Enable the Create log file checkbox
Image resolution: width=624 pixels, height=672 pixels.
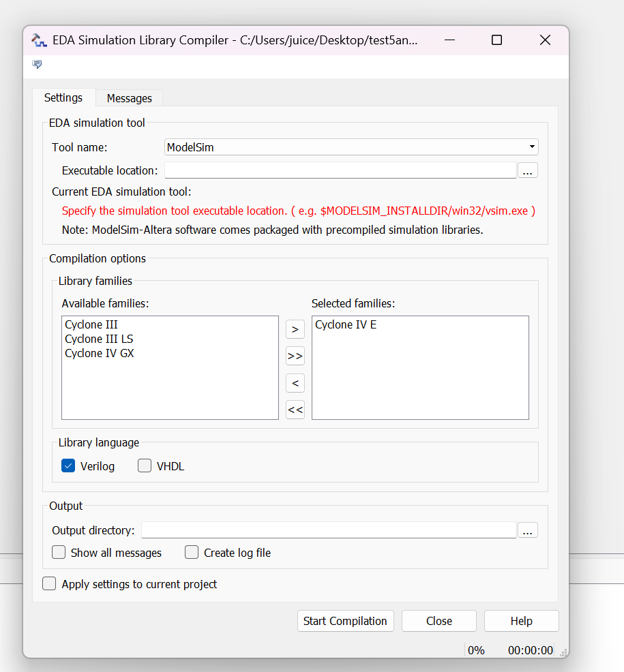192,553
